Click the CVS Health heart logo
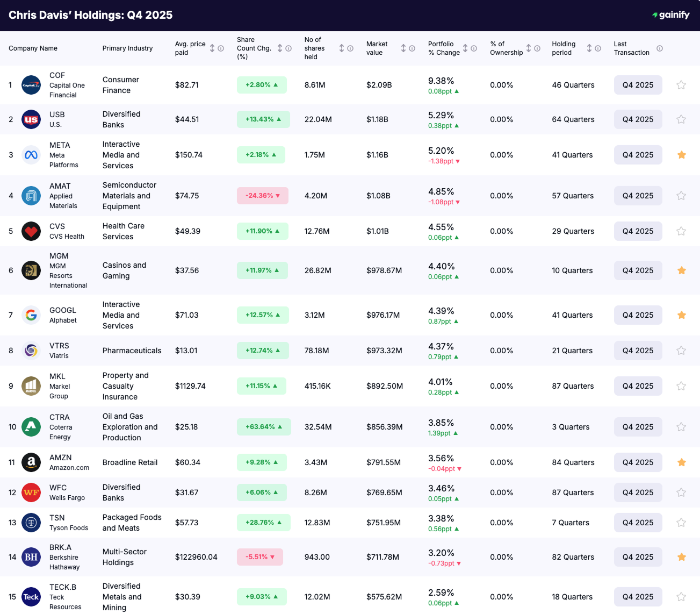 pos(31,231)
